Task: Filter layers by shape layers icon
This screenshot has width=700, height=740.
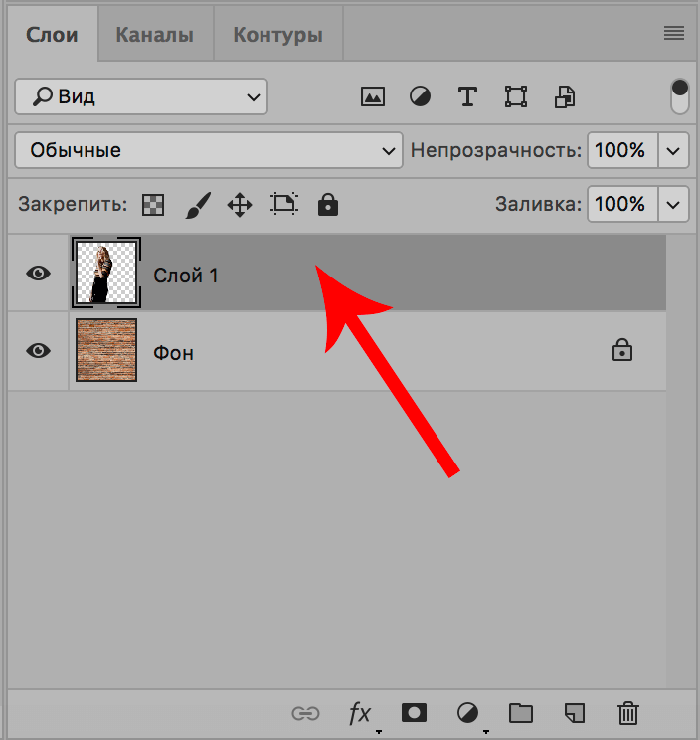Action: 515,96
